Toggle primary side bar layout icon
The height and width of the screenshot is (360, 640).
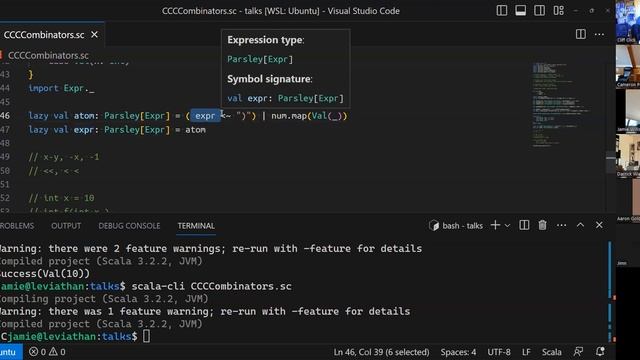point(502,11)
